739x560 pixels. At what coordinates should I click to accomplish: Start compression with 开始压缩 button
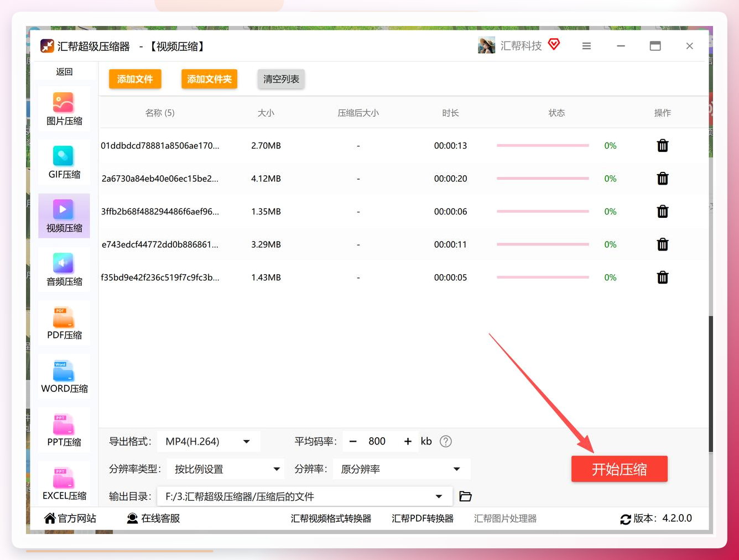(x=620, y=469)
